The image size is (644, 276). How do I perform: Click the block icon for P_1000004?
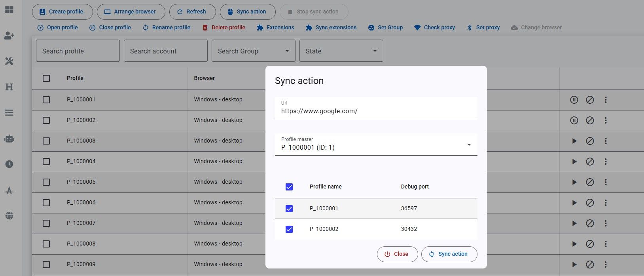pyautogui.click(x=590, y=162)
